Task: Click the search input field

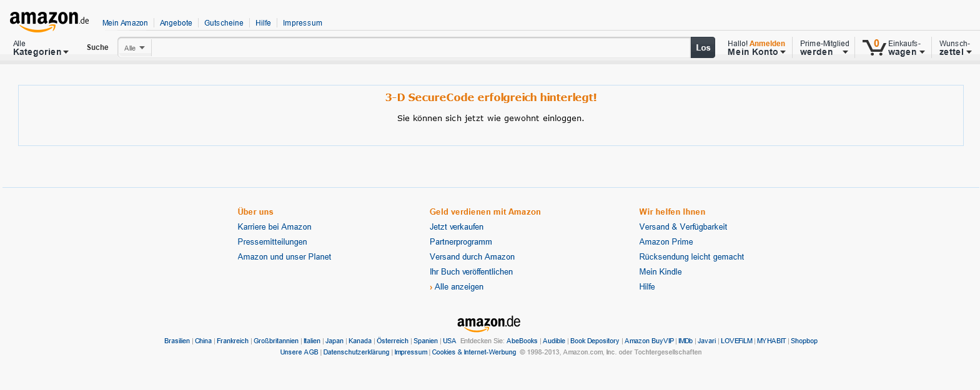Action: pyautogui.click(x=420, y=47)
